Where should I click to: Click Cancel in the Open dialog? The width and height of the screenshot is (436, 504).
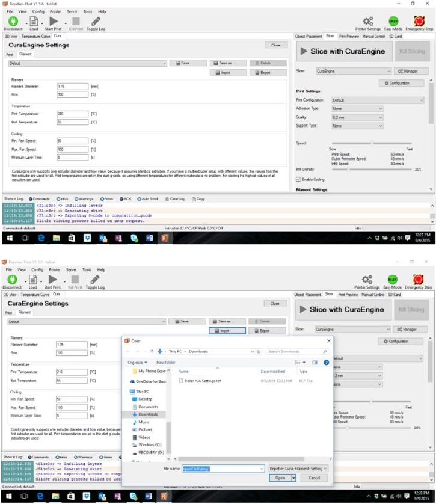pyautogui.click(x=314, y=478)
